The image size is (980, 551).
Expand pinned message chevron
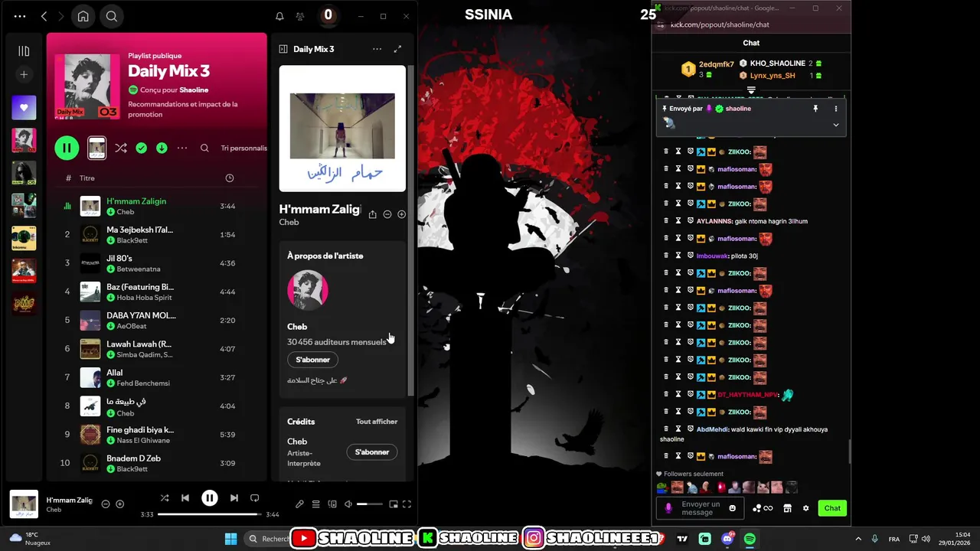coord(836,125)
